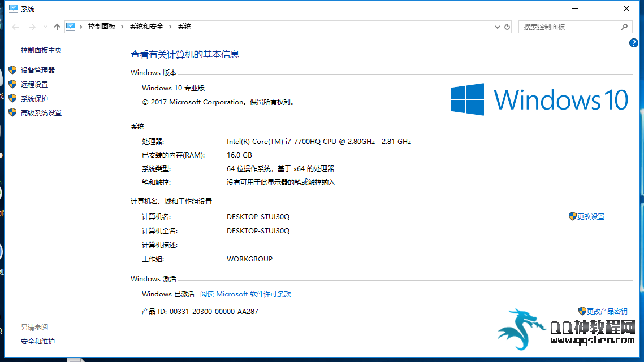Expand chevron after 控制面板 breadcrumb

(122, 27)
